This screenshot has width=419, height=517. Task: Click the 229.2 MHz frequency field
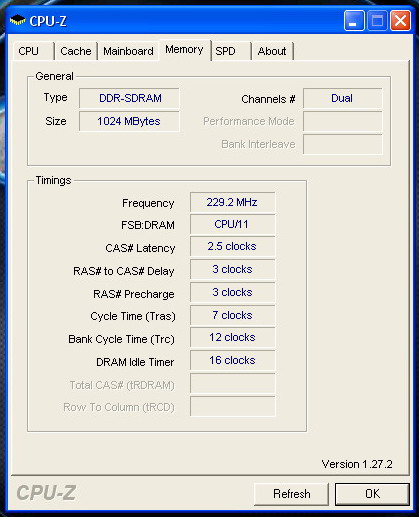click(x=233, y=202)
